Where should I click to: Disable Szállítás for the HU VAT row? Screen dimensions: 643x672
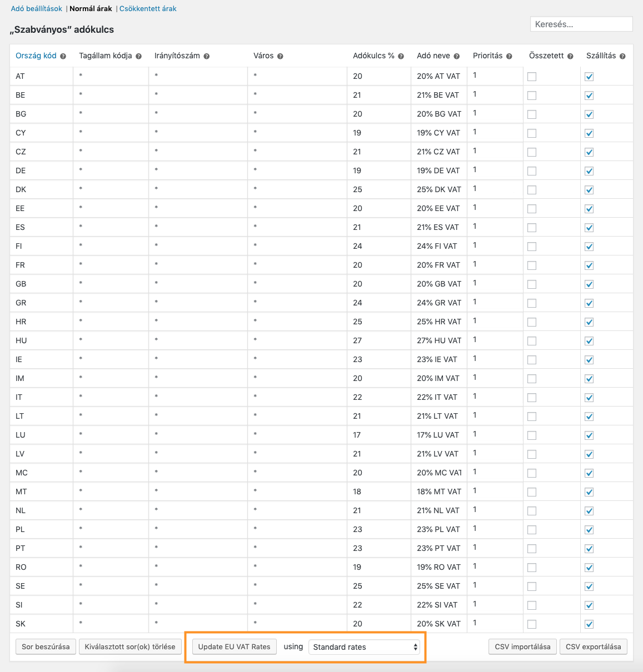tap(589, 340)
